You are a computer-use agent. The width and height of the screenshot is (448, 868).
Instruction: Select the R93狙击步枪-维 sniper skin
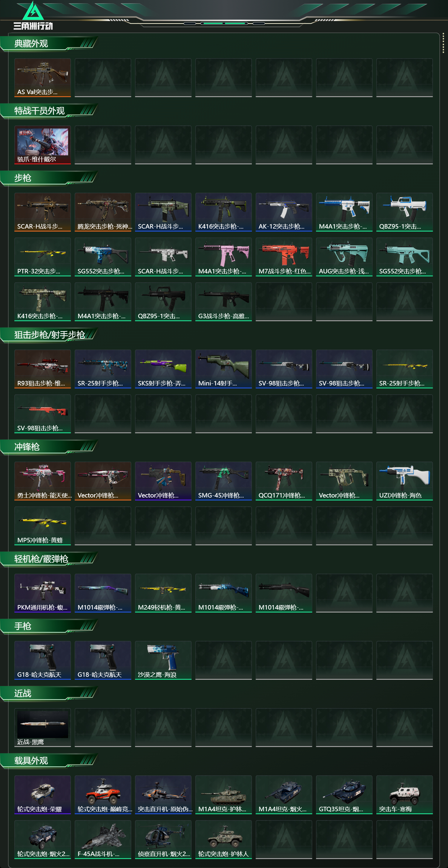pos(42,369)
